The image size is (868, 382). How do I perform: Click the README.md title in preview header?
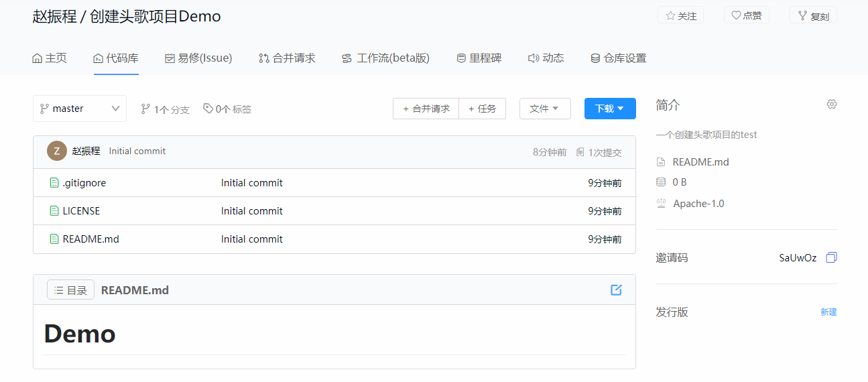(135, 290)
